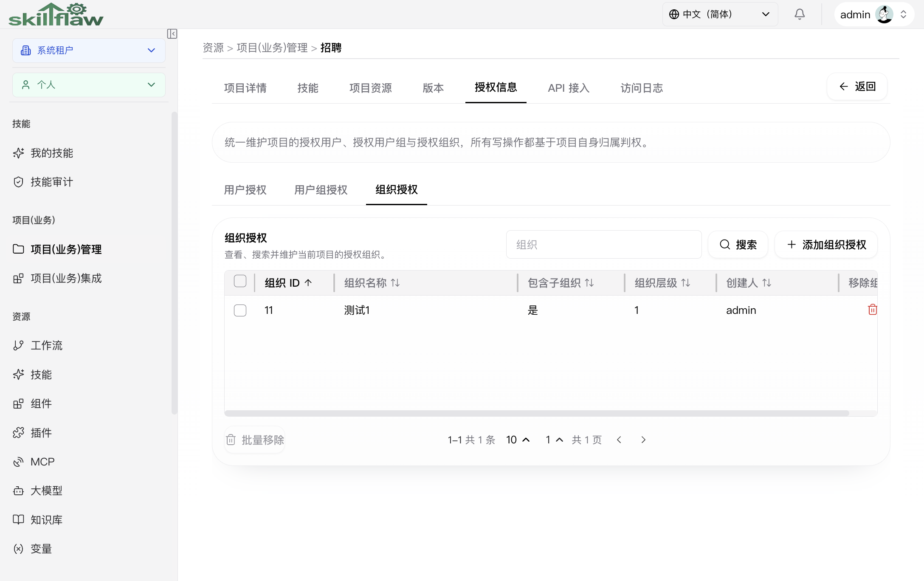Switch to 版本 tab
This screenshot has width=924, height=581.
click(433, 88)
